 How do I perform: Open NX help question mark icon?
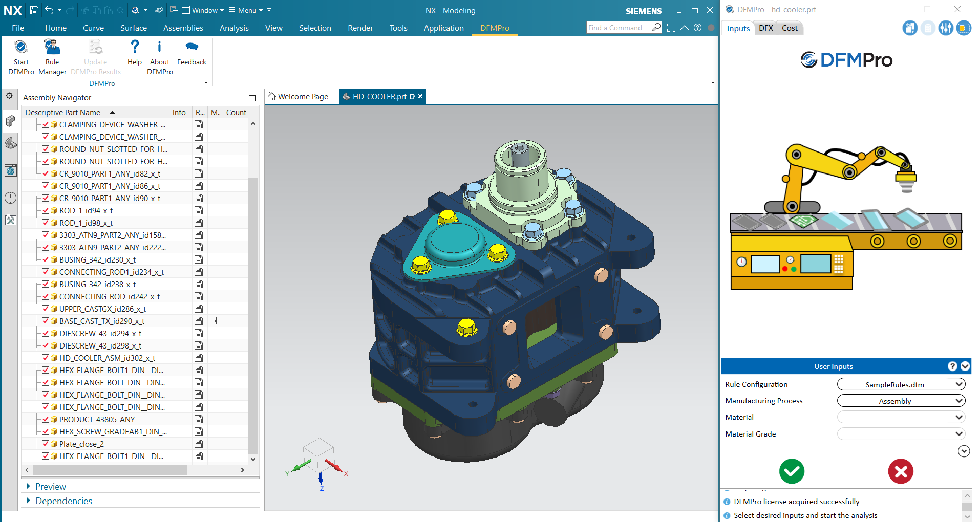click(x=697, y=28)
